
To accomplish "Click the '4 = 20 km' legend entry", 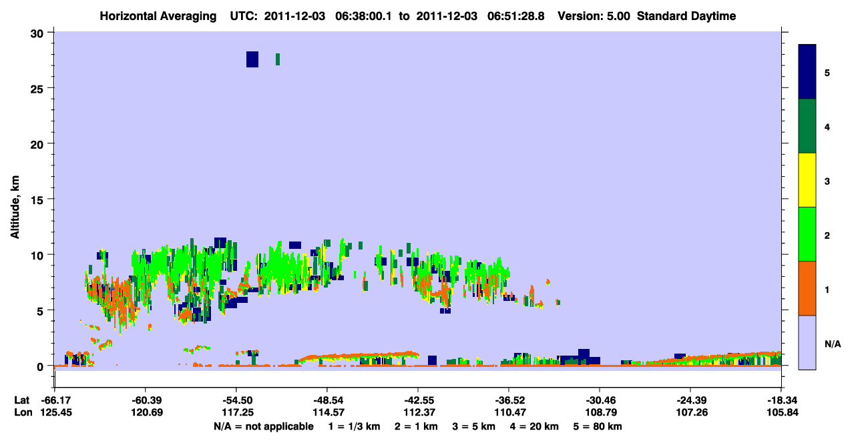I will pyautogui.click(x=535, y=426).
